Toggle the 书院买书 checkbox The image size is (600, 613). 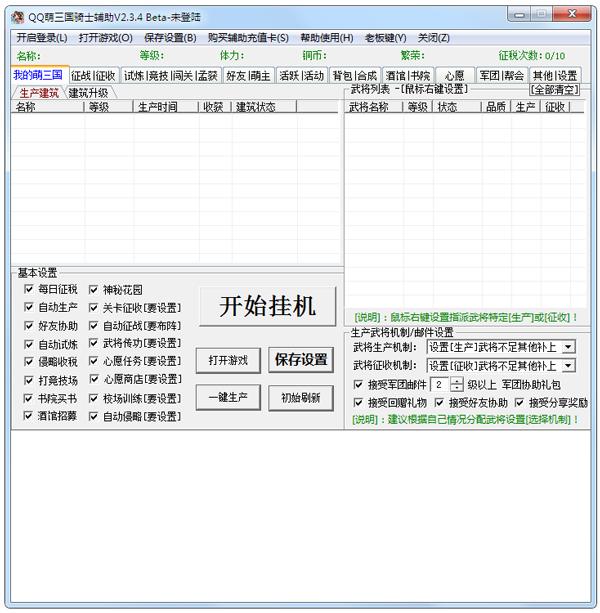pos(28,398)
